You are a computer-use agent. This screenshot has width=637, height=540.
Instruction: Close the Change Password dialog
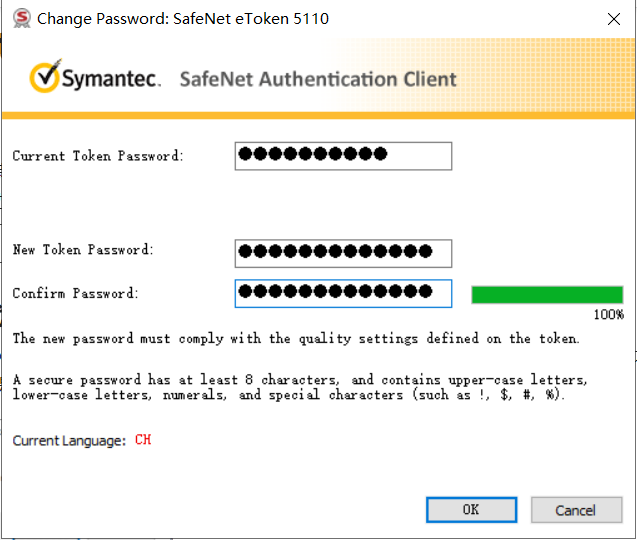[613, 19]
